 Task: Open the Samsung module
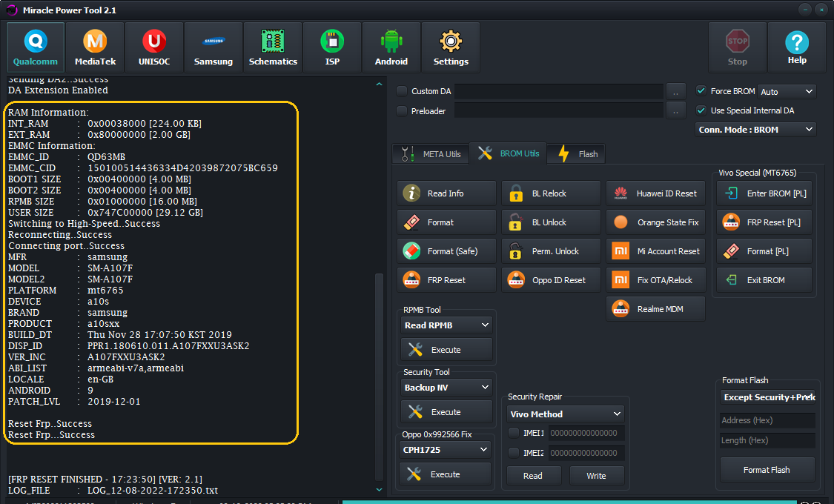(214, 47)
